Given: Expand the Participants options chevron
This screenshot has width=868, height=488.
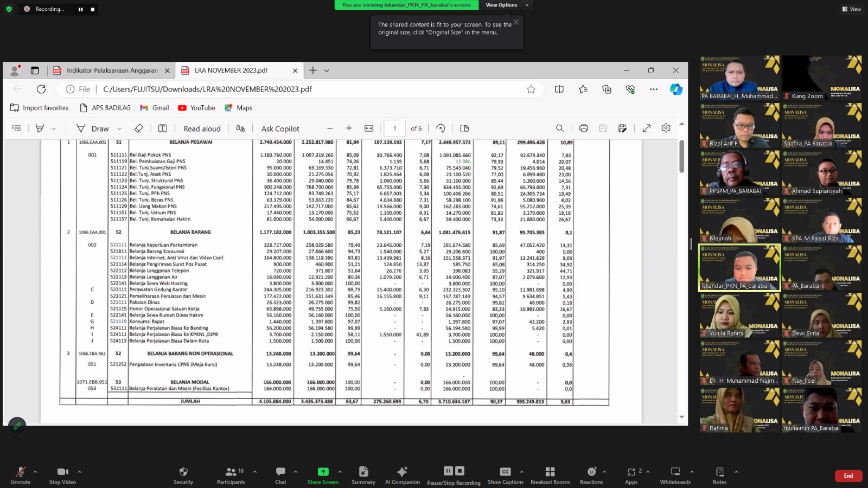Looking at the screenshot, I should tap(255, 472).
